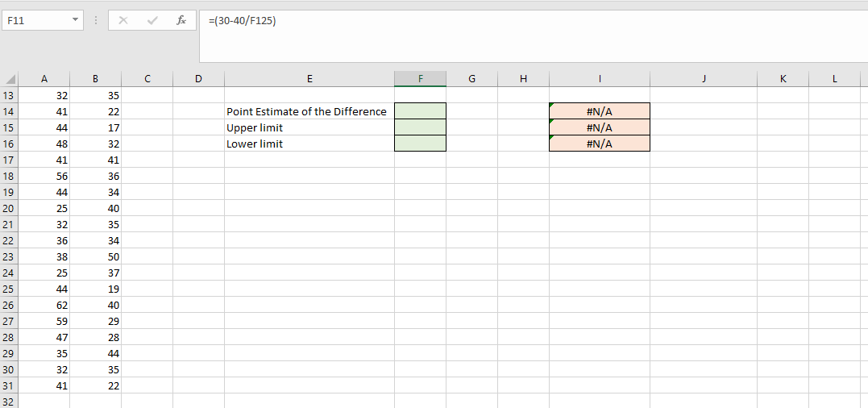Image resolution: width=868 pixels, height=408 pixels.
Task: Select column E header
Action: 309,79
